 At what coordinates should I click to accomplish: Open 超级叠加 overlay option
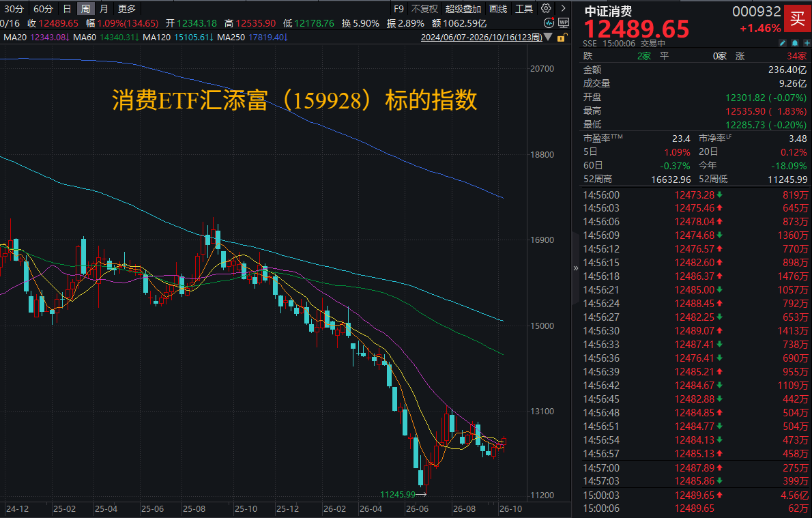coord(463,9)
